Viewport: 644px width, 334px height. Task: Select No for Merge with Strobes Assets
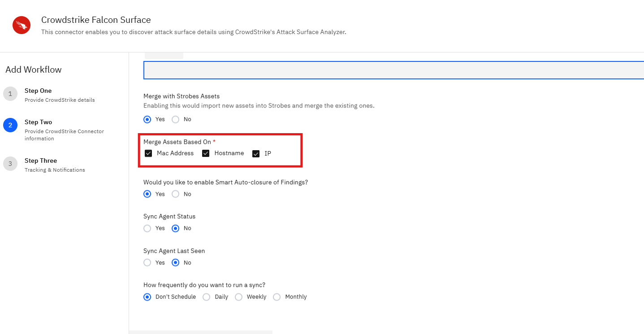click(176, 119)
